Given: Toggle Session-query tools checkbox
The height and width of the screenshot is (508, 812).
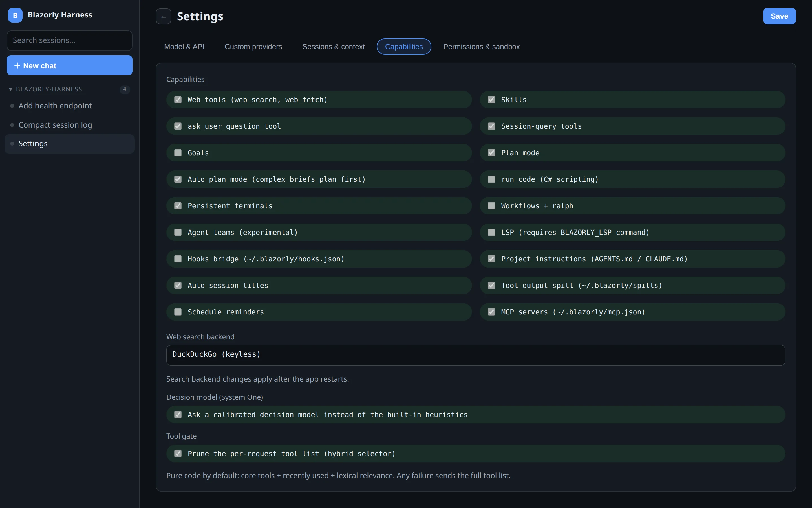Looking at the screenshot, I should 491,126.
